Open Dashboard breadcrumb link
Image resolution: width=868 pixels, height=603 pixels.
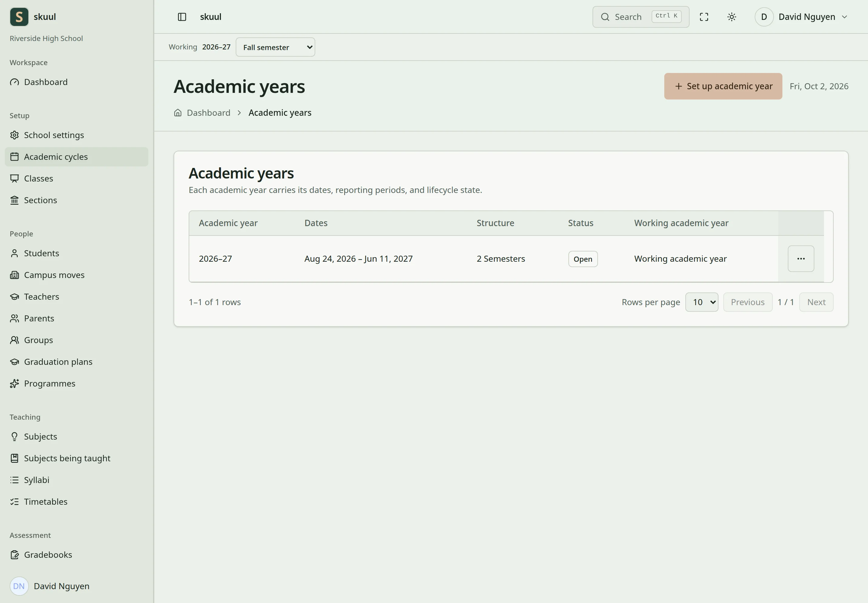(209, 112)
